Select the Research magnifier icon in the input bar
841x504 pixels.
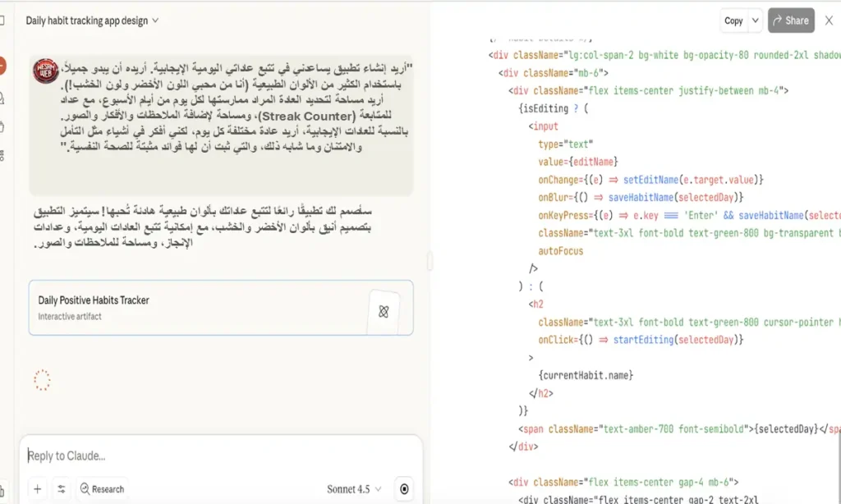(85, 488)
